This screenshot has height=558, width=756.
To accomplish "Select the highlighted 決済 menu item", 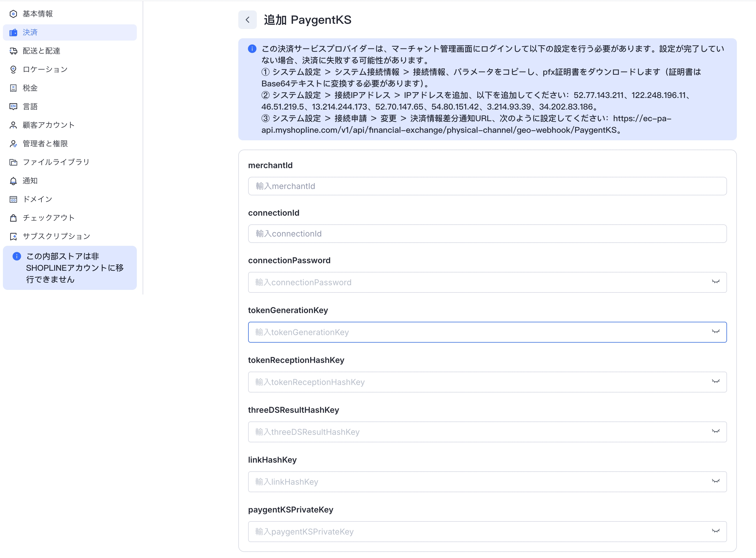I will pyautogui.click(x=70, y=32).
